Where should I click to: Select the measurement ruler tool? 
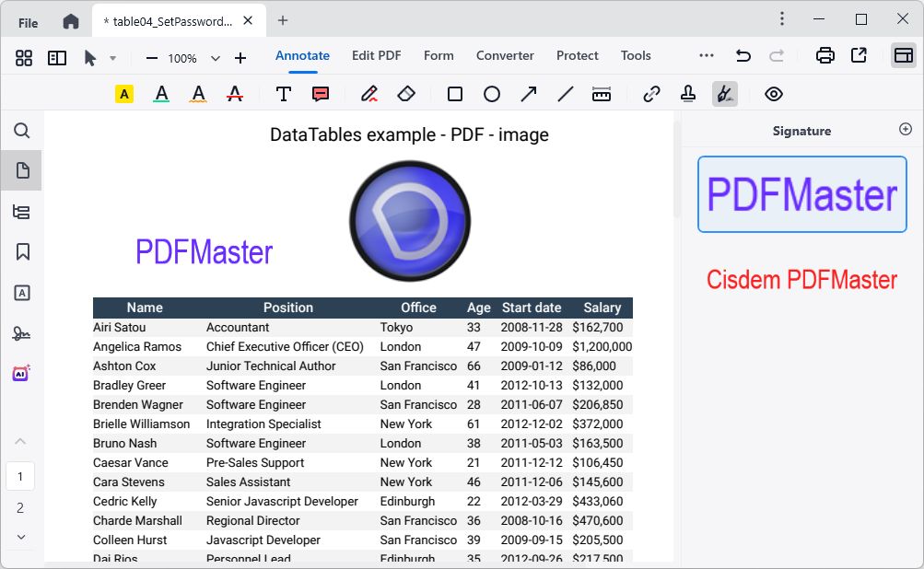[x=602, y=94]
